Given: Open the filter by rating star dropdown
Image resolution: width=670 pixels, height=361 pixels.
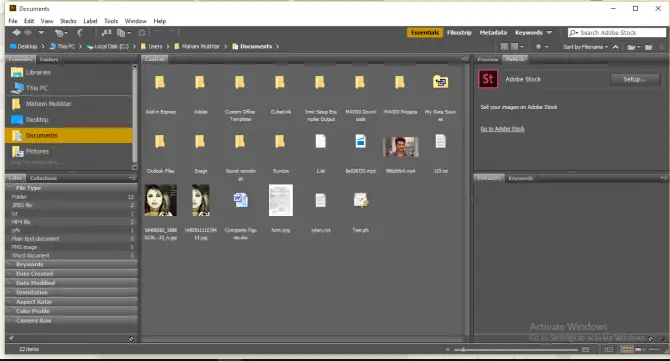Looking at the screenshot, I should (x=541, y=47).
